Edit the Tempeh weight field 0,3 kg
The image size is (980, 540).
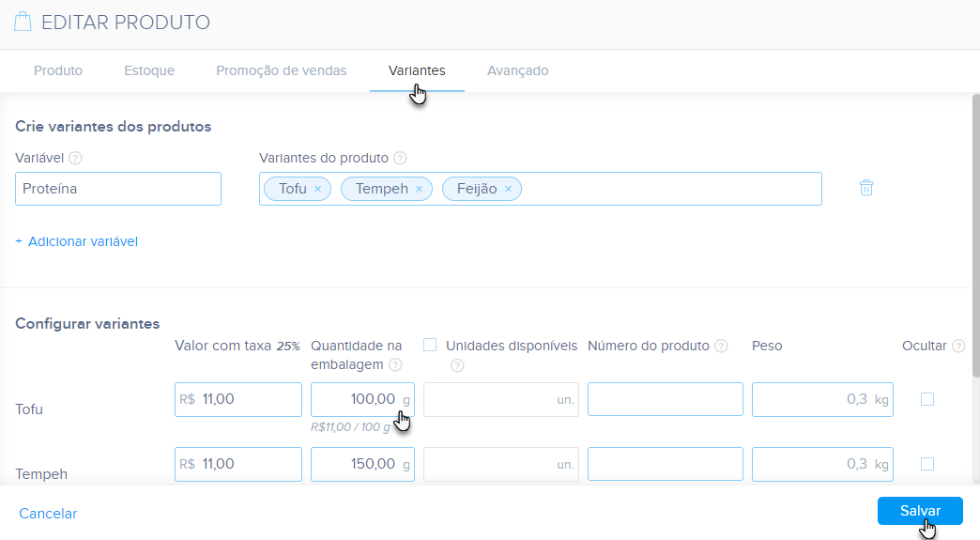(x=822, y=464)
